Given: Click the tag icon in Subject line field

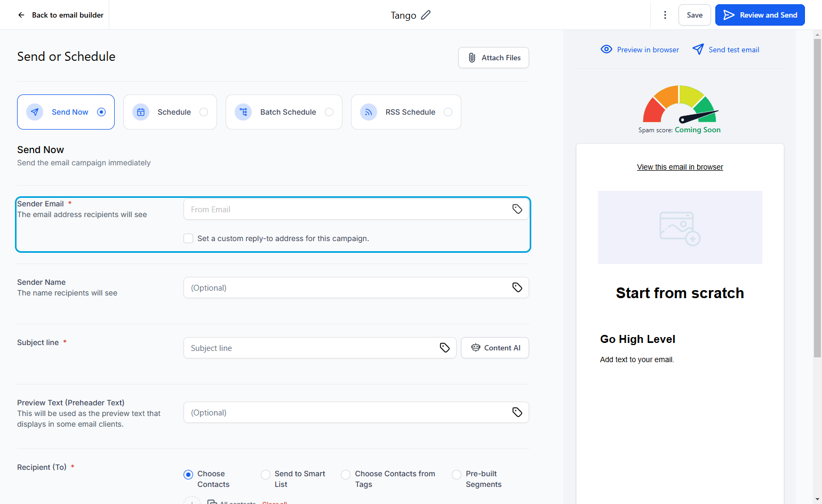Looking at the screenshot, I should (444, 348).
